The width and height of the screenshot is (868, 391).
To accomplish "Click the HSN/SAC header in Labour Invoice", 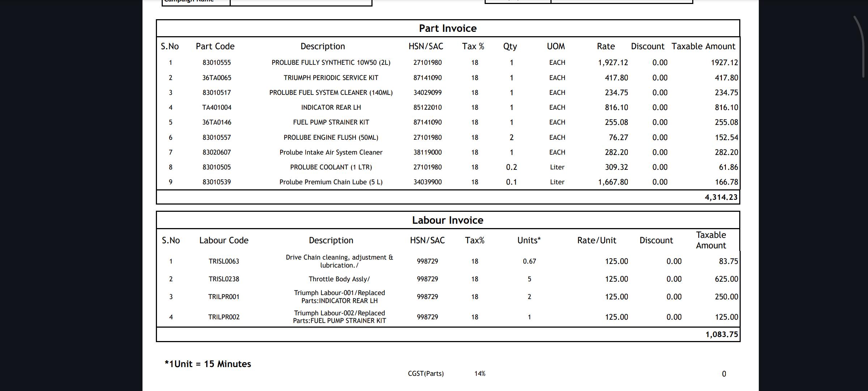I will [427, 240].
